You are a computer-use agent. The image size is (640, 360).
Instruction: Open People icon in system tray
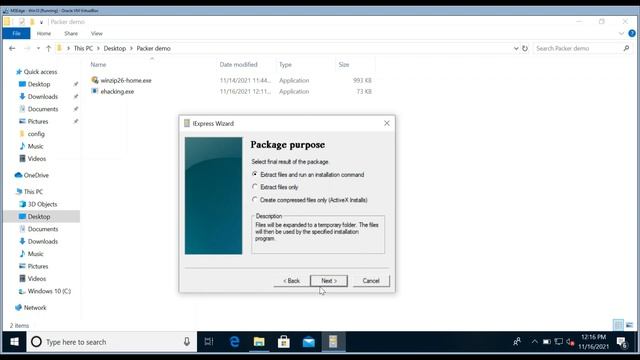click(517, 342)
